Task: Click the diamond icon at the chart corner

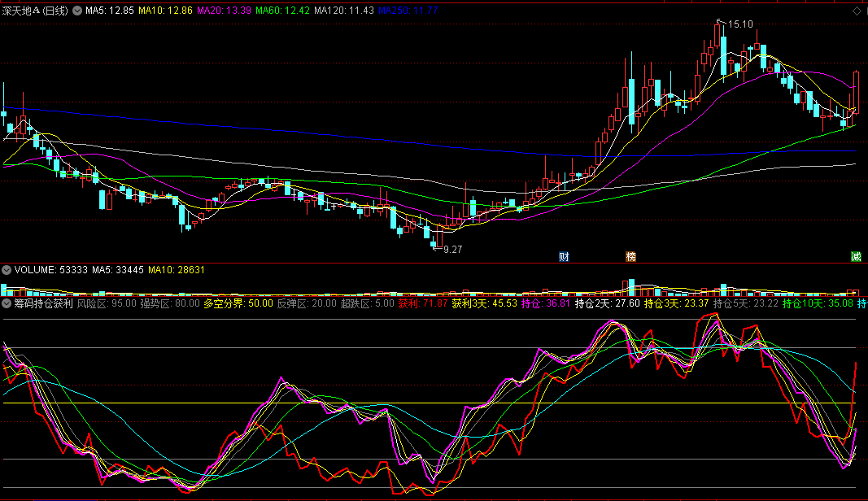Action: click(x=857, y=11)
